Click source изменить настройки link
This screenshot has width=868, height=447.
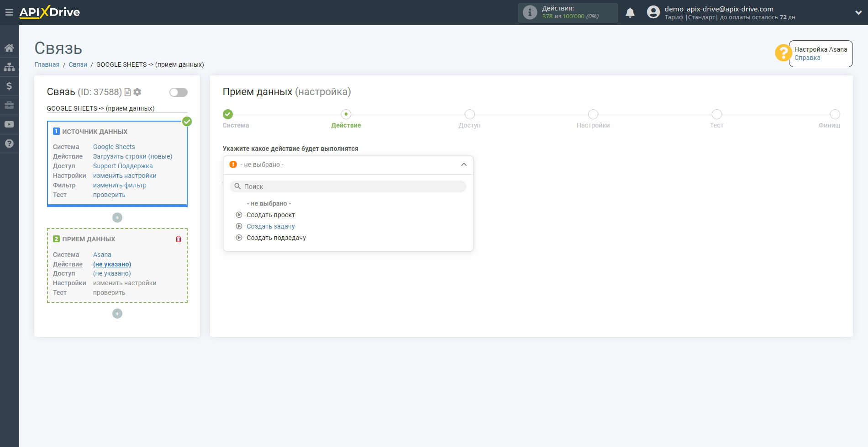pyautogui.click(x=125, y=176)
